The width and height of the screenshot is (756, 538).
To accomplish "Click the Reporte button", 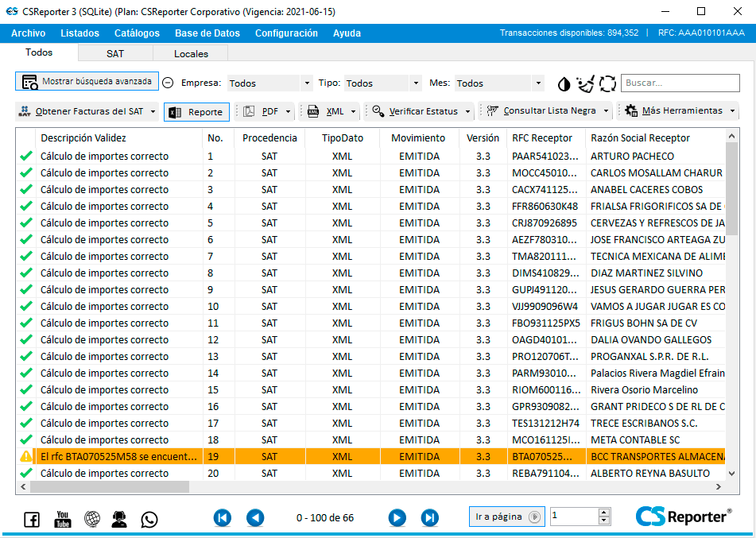I will (196, 112).
